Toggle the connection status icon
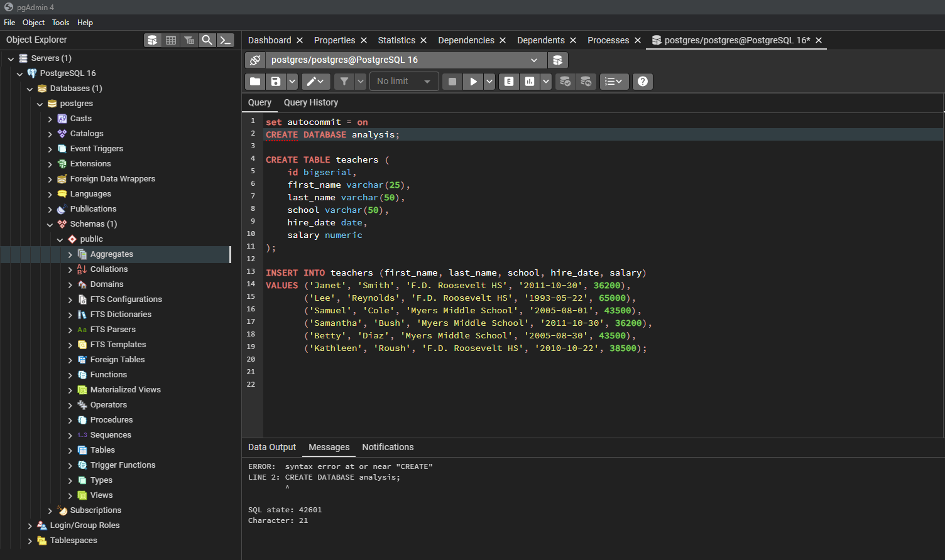Image resolution: width=945 pixels, height=560 pixels. (255, 60)
